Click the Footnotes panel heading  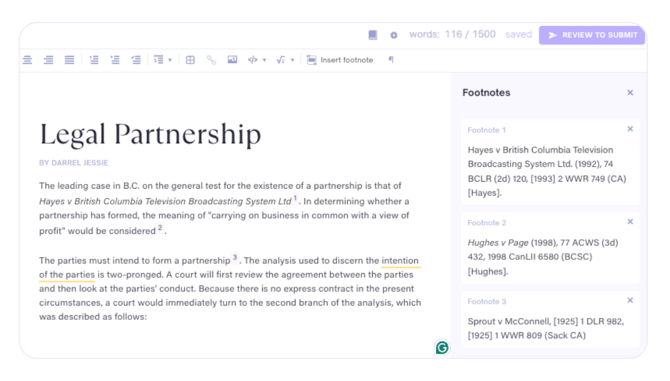coord(486,93)
